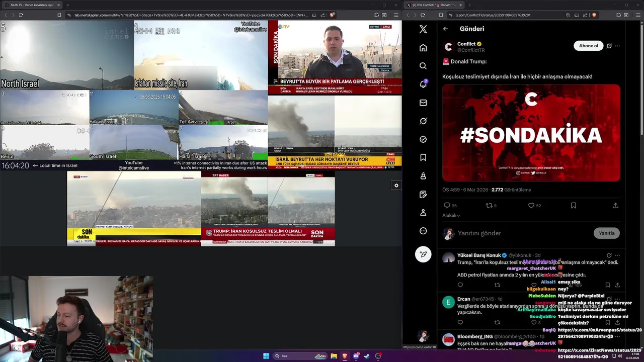Image resolution: width=644 pixels, height=362 pixels.
Task: Open X messages envelope icon
Action: (423, 103)
